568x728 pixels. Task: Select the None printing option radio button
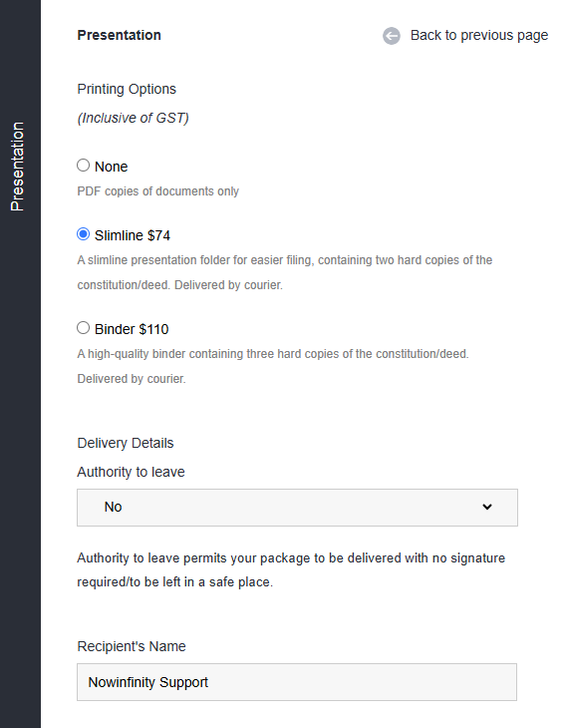[83, 165]
